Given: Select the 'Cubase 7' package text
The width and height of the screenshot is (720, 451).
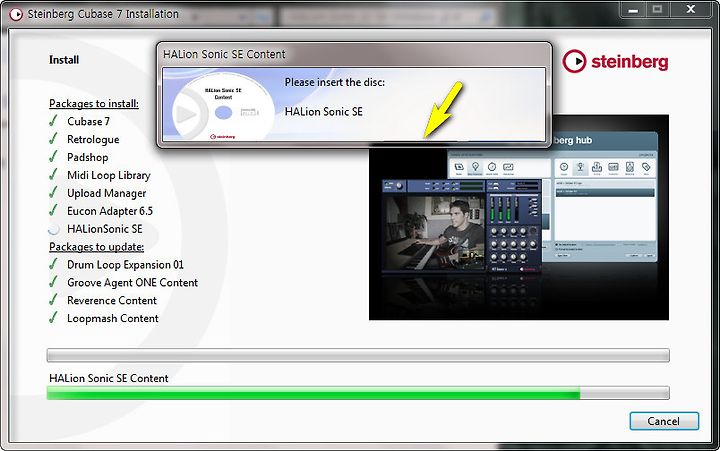Looking at the screenshot, I should pos(88,121).
